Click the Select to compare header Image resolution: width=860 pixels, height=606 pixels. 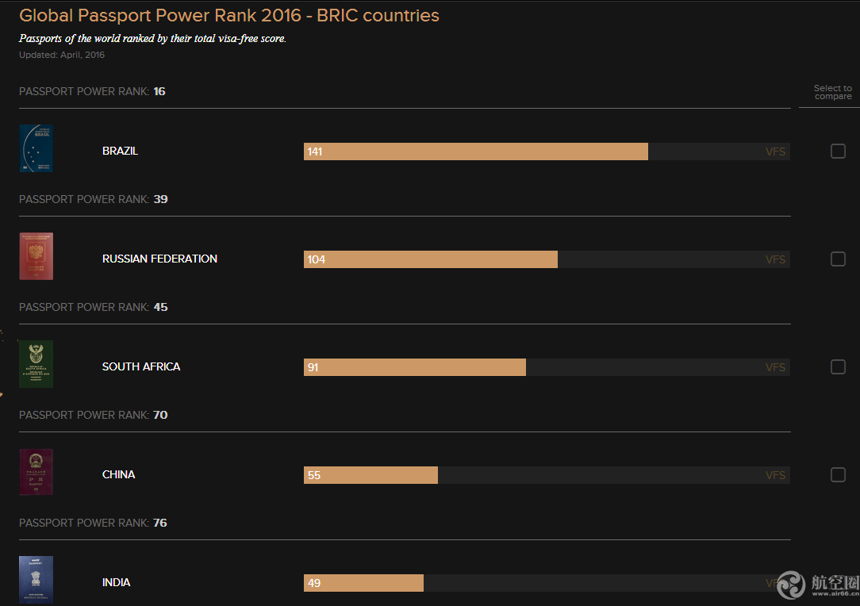coord(833,92)
